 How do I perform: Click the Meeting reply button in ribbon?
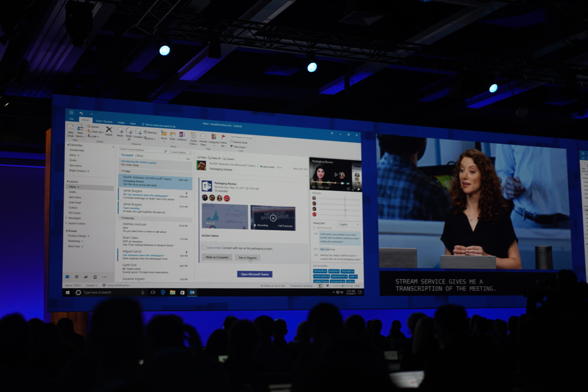(x=150, y=133)
